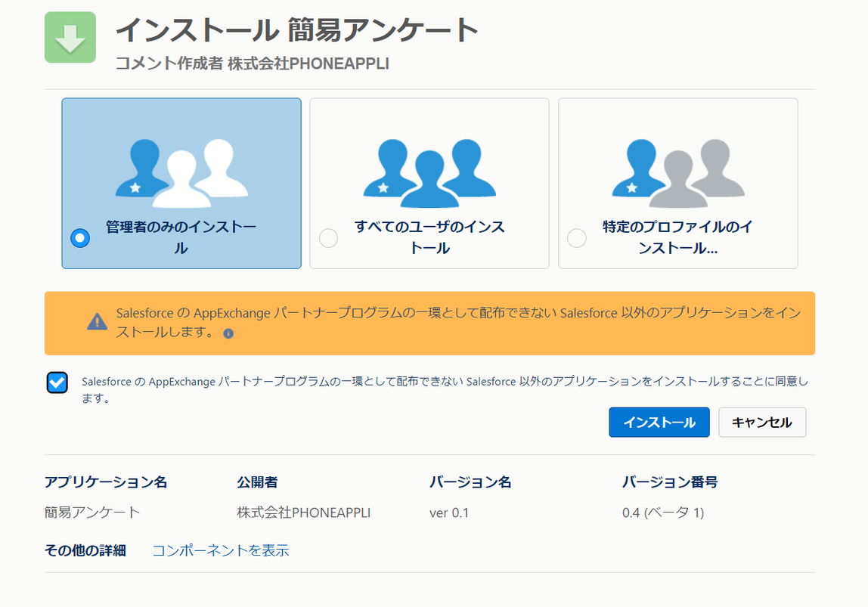
Task: Click the 管理者のみのインストール label text
Action: [x=181, y=237]
